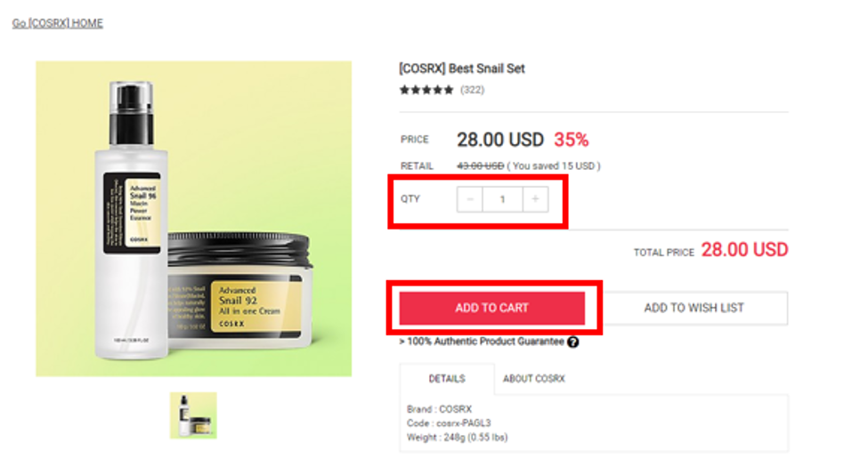Screen dimensions: 868x475
Task: Click the Code cosrx-PAGL3 text in details
Action: coord(449,423)
